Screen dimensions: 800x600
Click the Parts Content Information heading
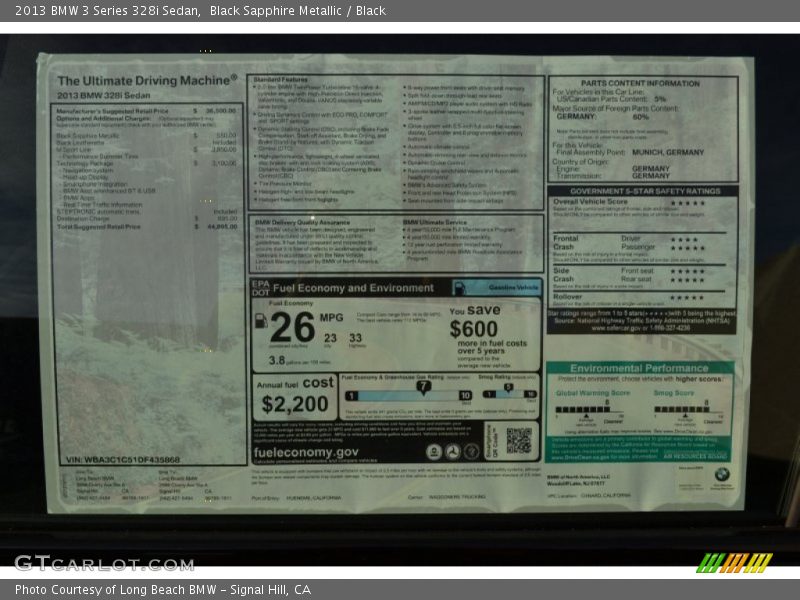coord(640,83)
